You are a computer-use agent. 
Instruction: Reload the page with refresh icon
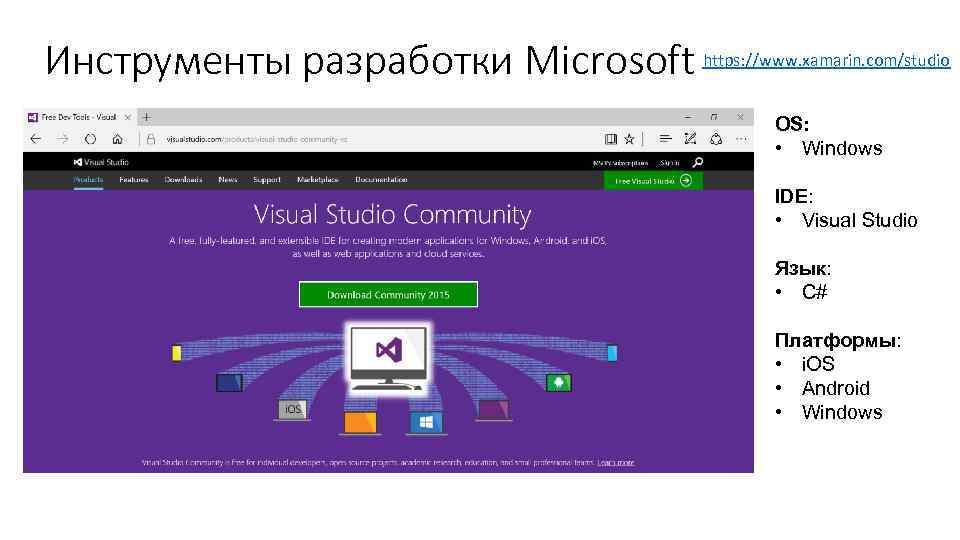point(90,139)
